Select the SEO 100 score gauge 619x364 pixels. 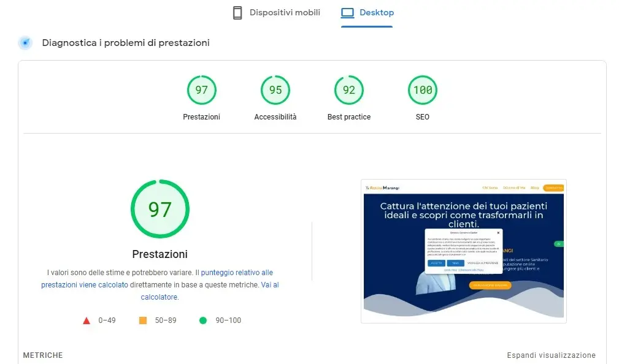(x=422, y=91)
